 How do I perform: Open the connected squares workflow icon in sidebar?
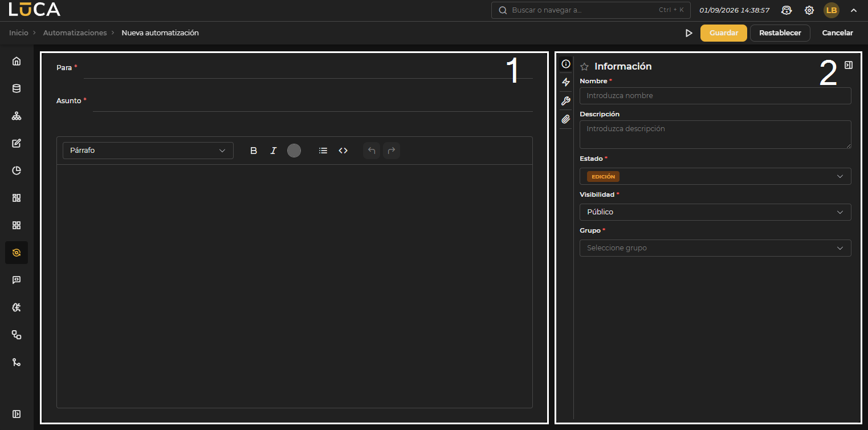(17, 335)
